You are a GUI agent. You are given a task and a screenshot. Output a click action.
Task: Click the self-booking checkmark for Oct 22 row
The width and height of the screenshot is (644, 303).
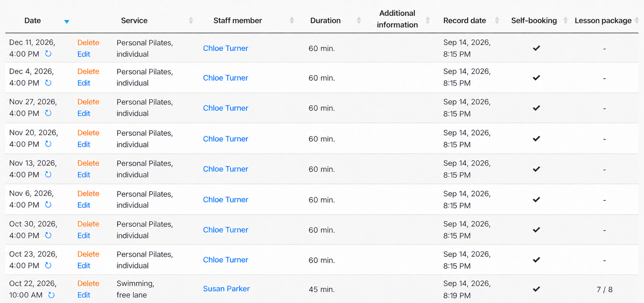[x=537, y=289]
